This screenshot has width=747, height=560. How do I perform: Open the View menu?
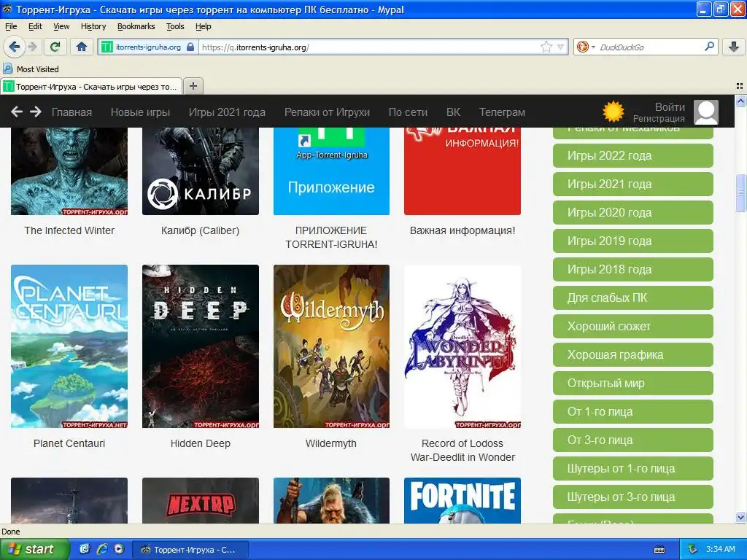point(61,27)
